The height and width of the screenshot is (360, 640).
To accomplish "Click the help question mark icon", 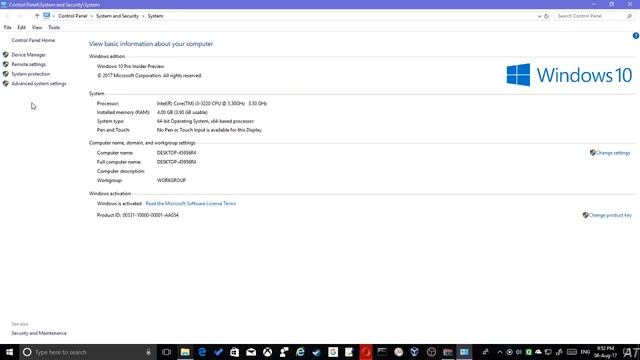I will click(636, 36).
